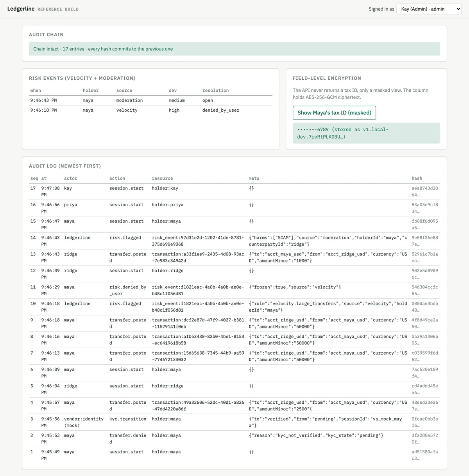Click the frozen true meta cell
The width and height of the screenshot is (469, 476).
coord(295,287)
